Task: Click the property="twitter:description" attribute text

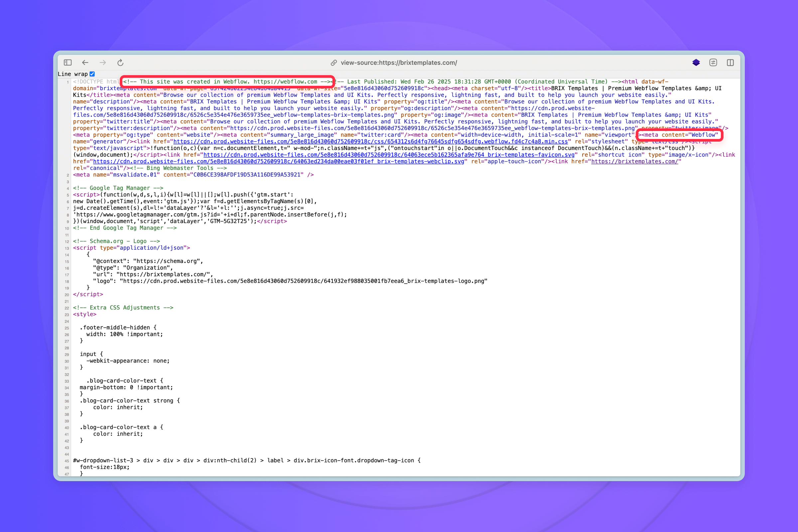Action: [123, 128]
